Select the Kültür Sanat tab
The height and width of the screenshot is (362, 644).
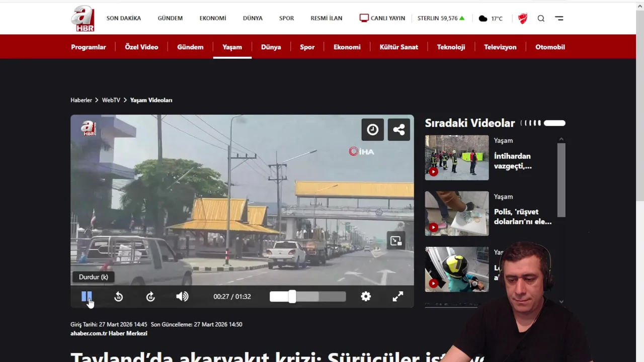399,47
